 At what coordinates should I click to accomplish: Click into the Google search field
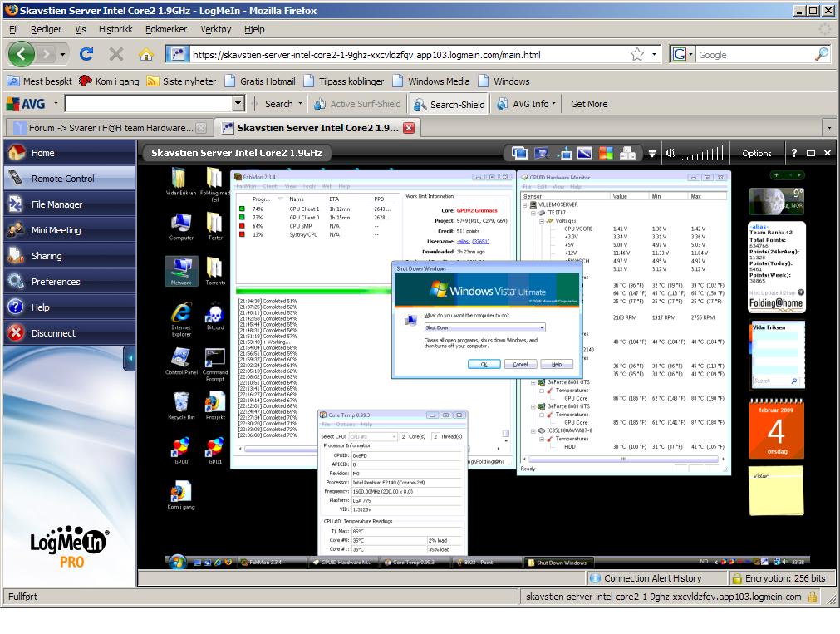[x=754, y=55]
